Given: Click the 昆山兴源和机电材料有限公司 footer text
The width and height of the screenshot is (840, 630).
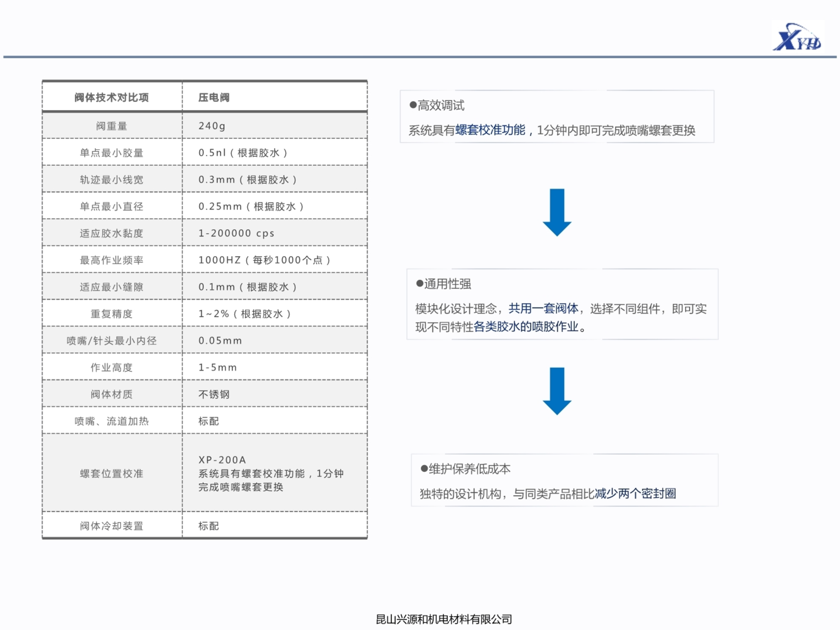Looking at the screenshot, I should pos(444,619).
